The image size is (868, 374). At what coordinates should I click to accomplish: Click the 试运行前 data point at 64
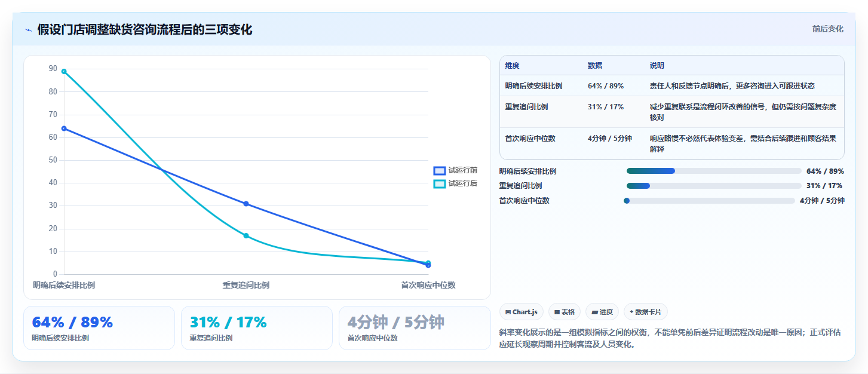coord(64,128)
